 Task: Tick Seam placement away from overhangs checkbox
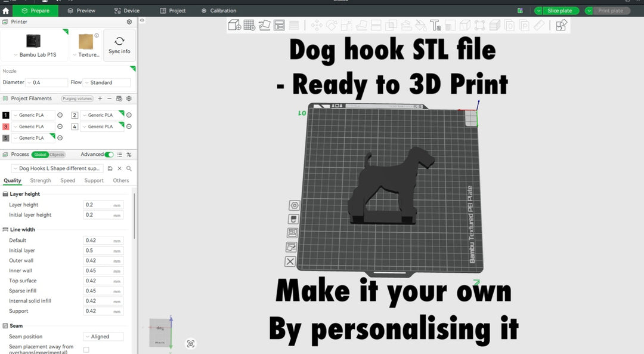tap(86, 349)
